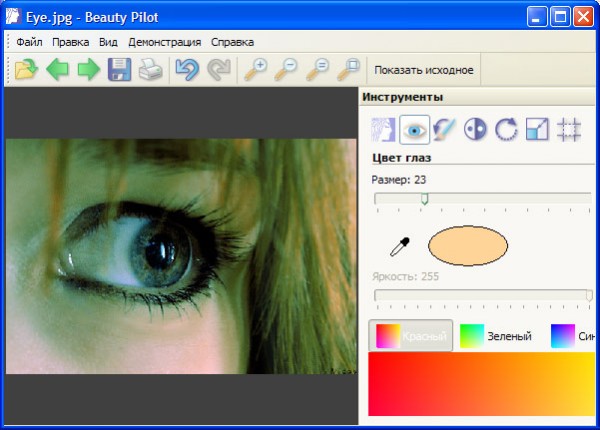Screen dimensions: 600x430
Task: Go to next image with right green arrow
Action: (x=89, y=70)
